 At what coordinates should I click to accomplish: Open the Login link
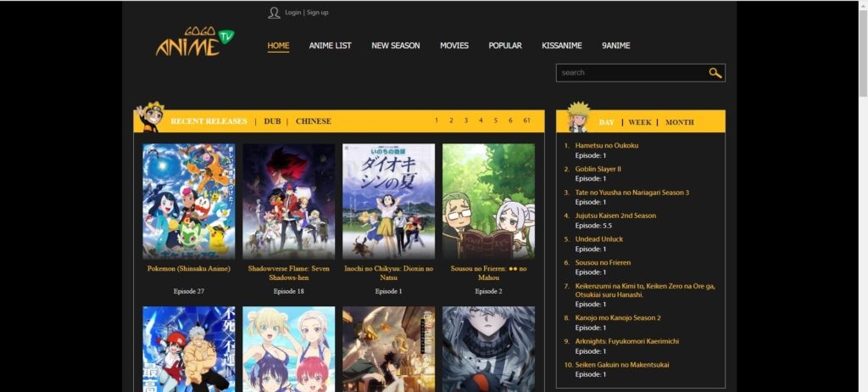(x=292, y=12)
